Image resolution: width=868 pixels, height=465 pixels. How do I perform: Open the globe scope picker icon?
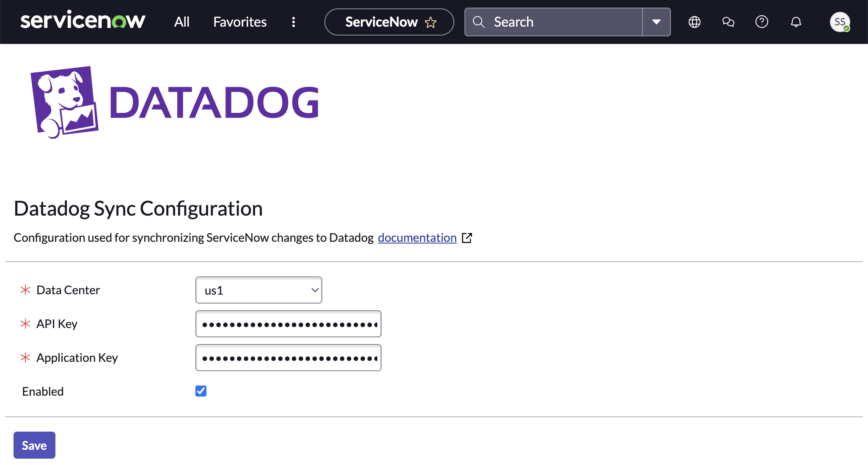(694, 22)
